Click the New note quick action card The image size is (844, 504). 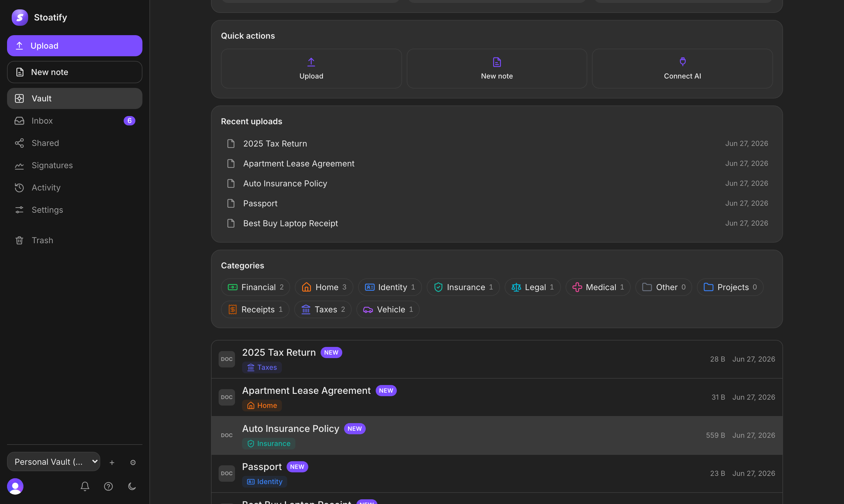pos(497,69)
